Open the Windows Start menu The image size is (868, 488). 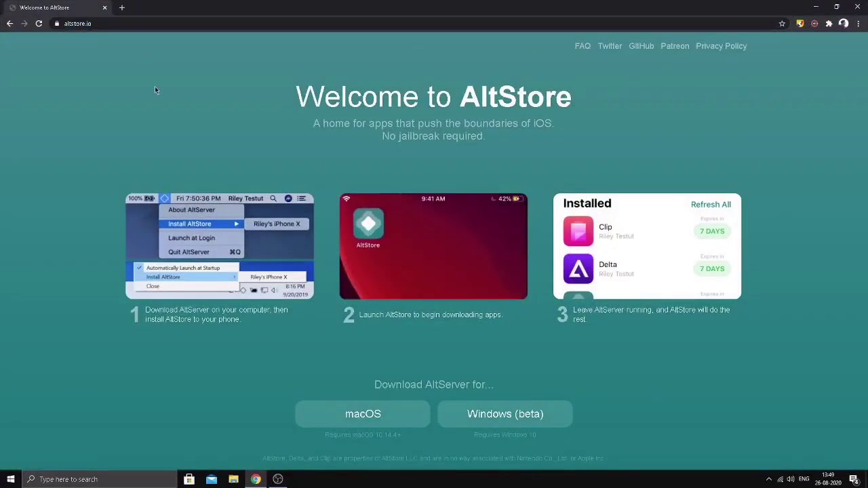point(11,479)
